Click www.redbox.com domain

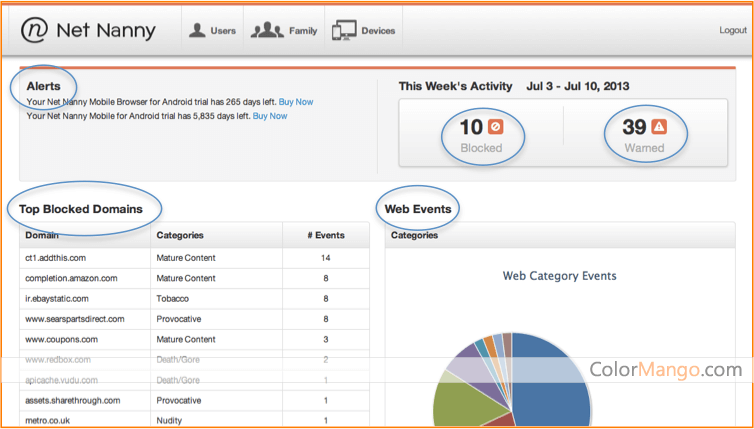[x=58, y=360]
